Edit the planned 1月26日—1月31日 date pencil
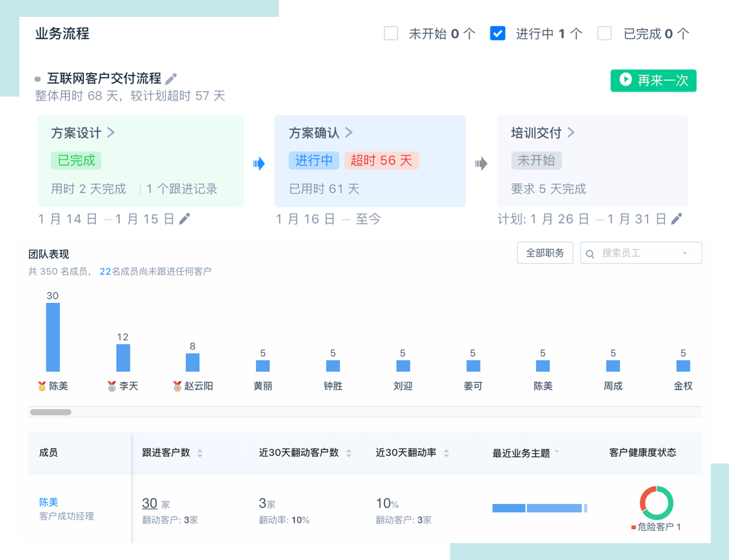The image size is (729, 560). (x=676, y=218)
